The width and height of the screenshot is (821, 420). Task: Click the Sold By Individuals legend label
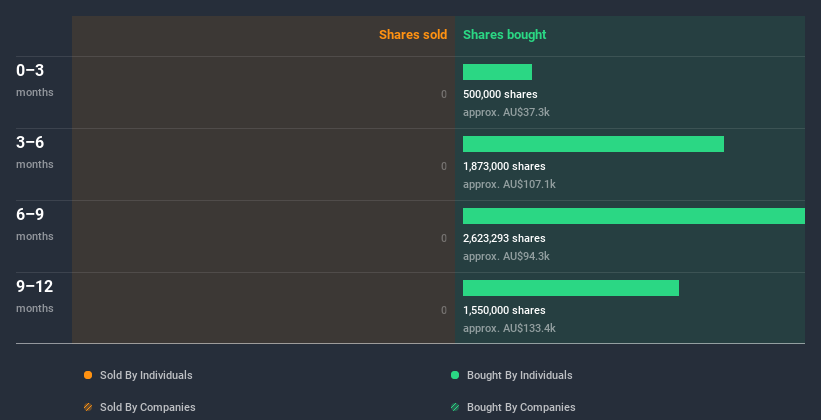[x=146, y=375]
